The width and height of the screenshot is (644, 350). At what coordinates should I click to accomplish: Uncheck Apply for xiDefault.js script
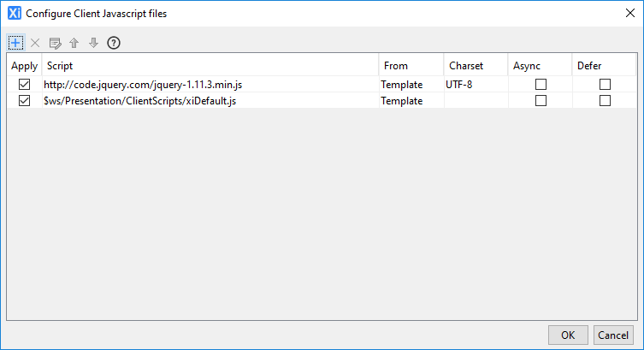tap(24, 100)
